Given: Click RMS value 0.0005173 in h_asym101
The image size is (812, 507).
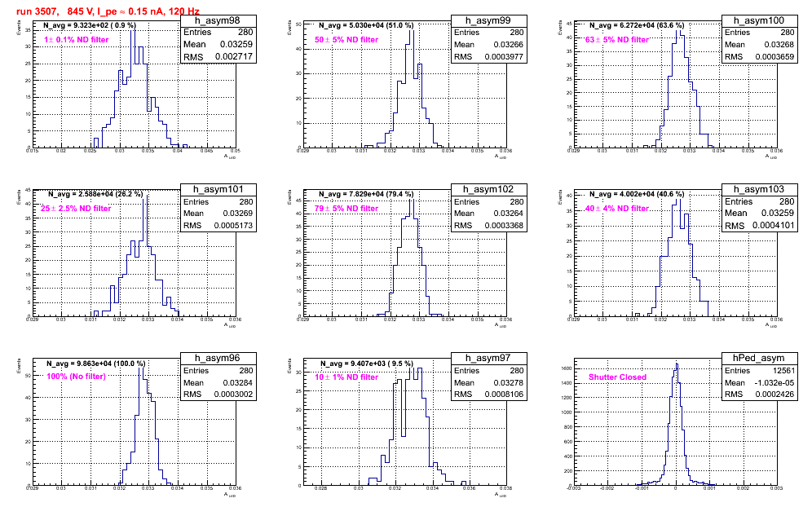Looking at the screenshot, I should 233,226.
